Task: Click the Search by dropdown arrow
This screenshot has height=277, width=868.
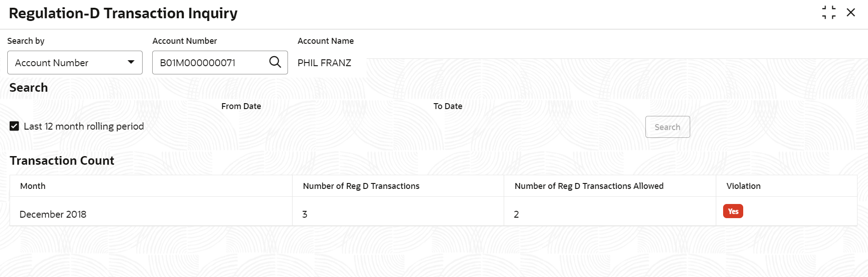Action: (131, 63)
